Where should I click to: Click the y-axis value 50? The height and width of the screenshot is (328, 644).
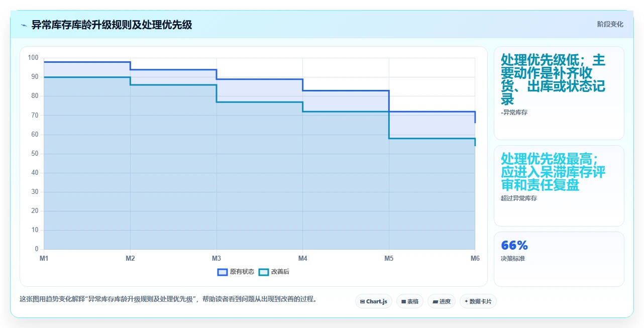(x=35, y=154)
